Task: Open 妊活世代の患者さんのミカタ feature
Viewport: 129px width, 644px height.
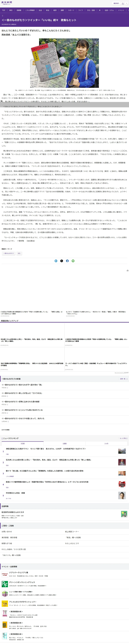Action: tap(13, 512)
